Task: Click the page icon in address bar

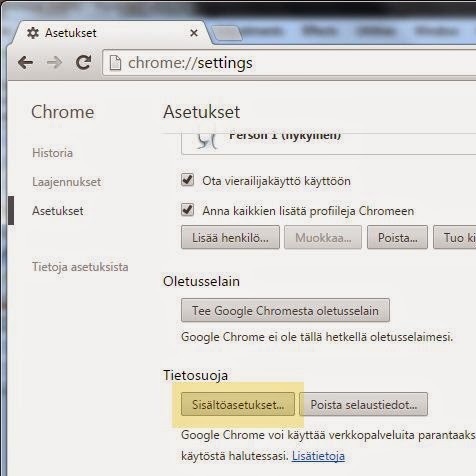Action: click(115, 63)
